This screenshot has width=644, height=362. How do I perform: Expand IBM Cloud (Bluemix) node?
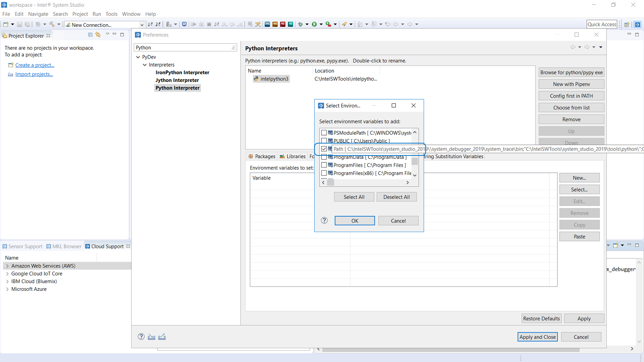tap(7, 281)
